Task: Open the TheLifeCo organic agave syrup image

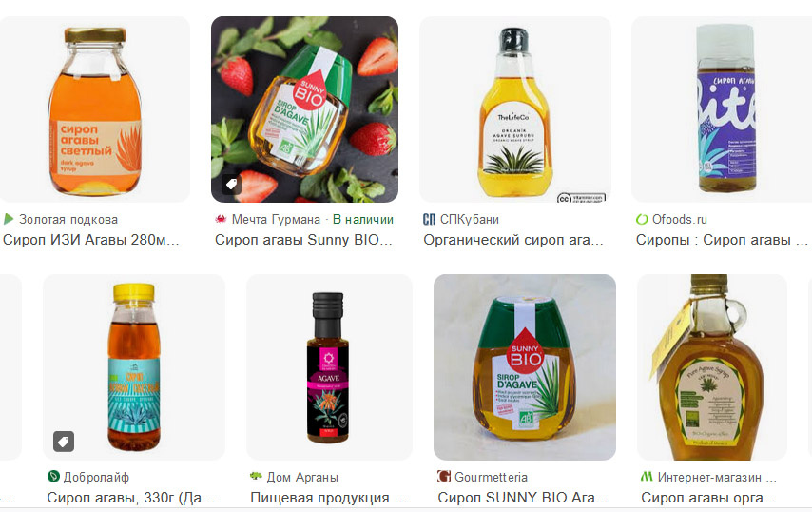Action: coord(514,109)
